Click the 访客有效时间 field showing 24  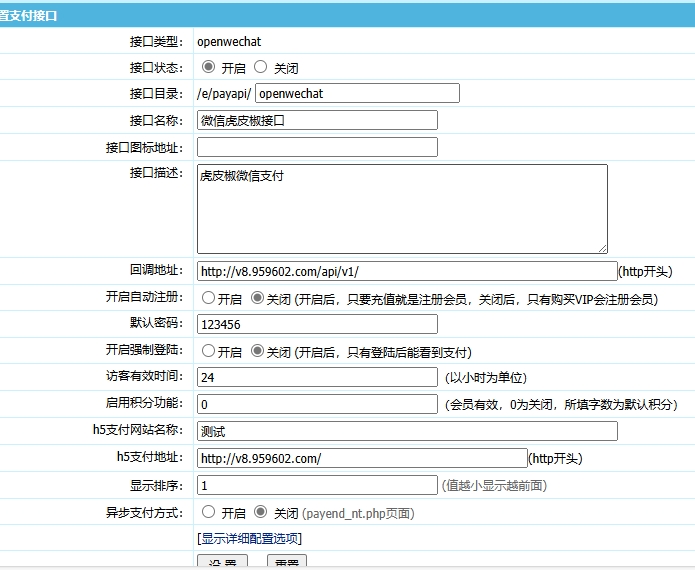[317, 377]
